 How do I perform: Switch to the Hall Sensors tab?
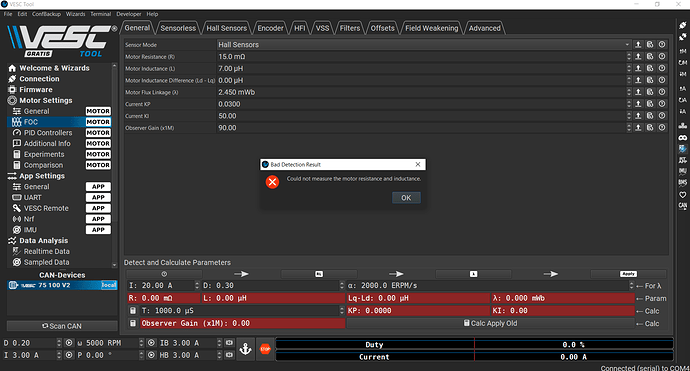point(227,28)
